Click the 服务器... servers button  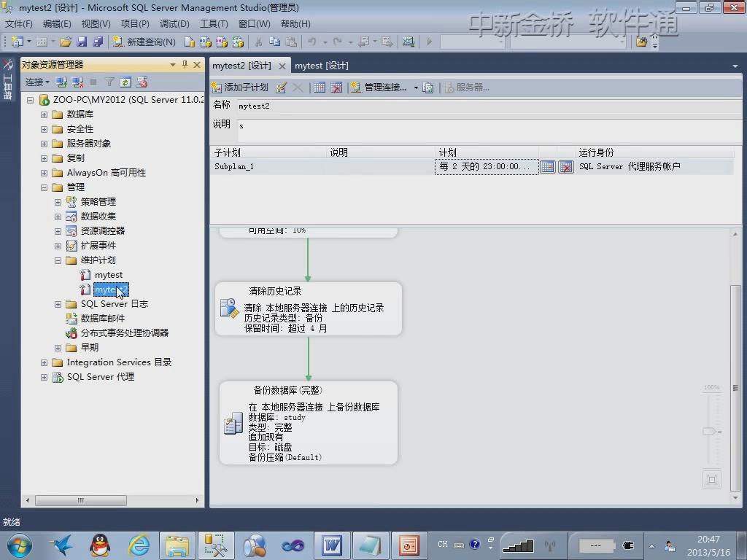click(x=468, y=87)
